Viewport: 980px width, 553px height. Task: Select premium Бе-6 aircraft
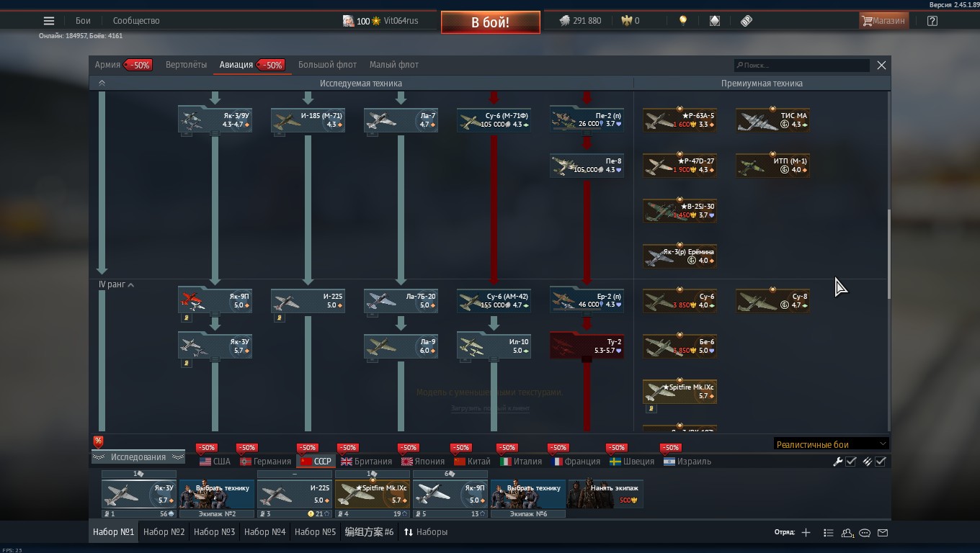[680, 346]
